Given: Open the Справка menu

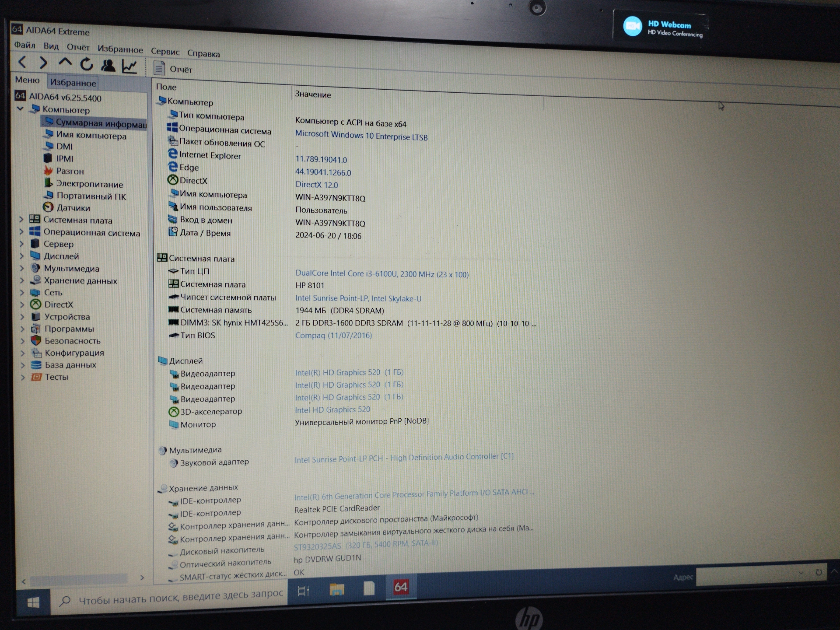Looking at the screenshot, I should (203, 53).
